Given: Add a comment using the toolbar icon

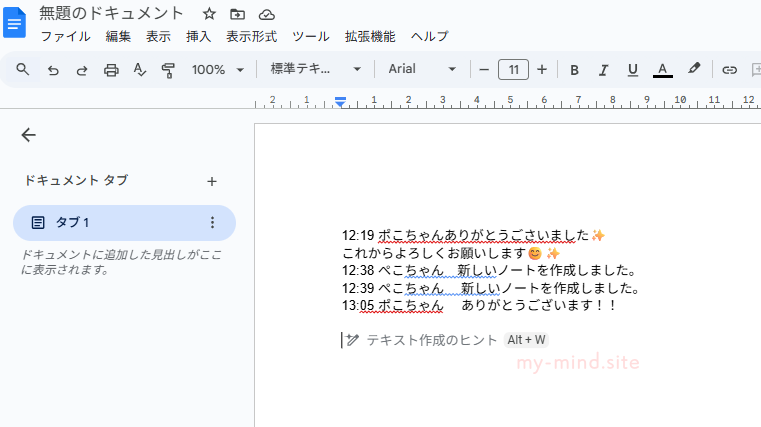Looking at the screenshot, I should coord(756,70).
